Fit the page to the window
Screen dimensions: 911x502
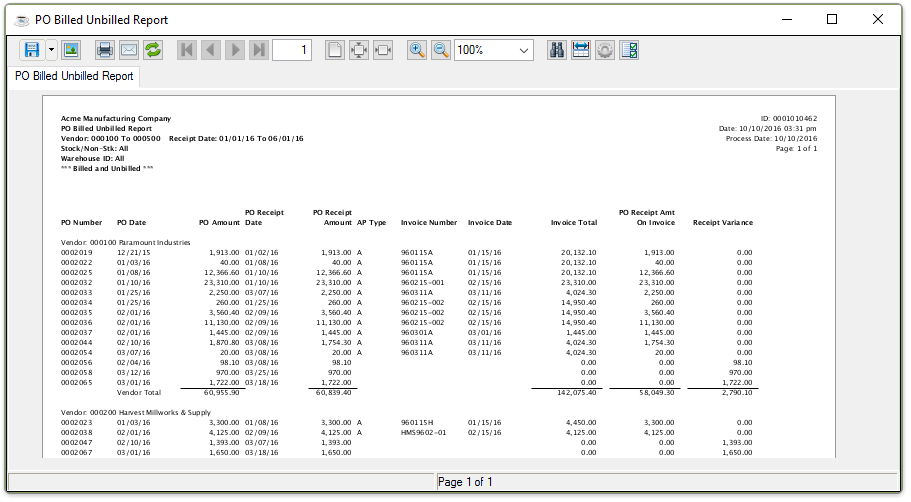click(x=359, y=50)
